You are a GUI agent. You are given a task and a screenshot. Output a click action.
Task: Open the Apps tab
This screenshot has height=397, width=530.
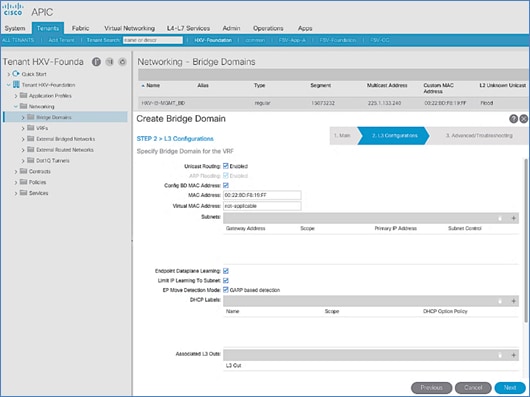305,28
